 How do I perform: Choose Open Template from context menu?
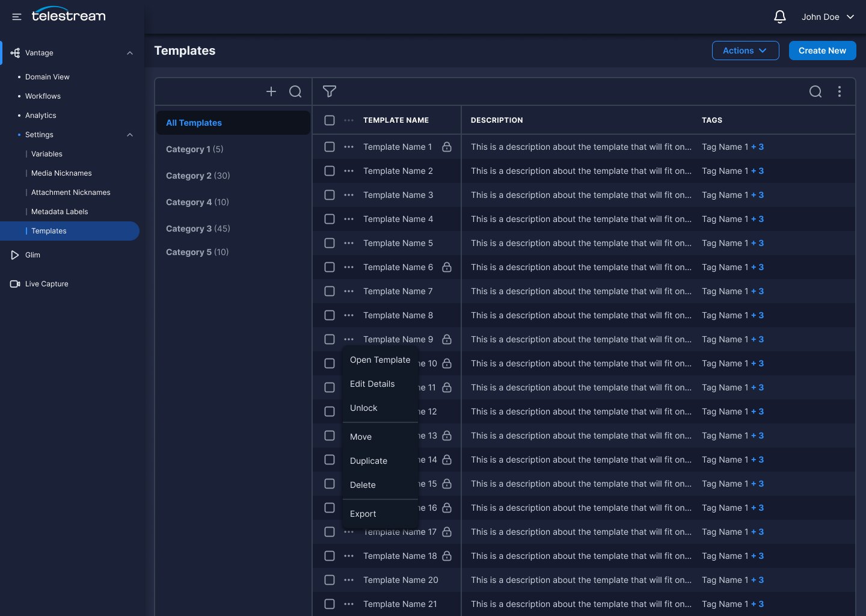380,360
